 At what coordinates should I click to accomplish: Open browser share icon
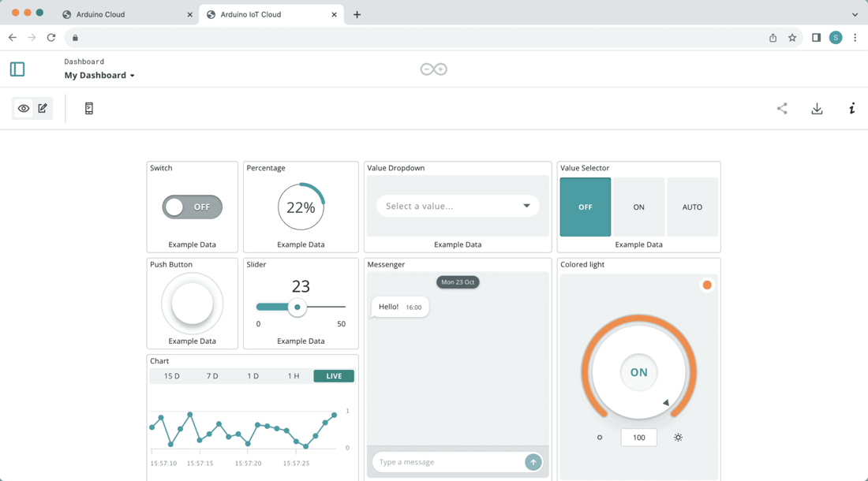coord(773,38)
